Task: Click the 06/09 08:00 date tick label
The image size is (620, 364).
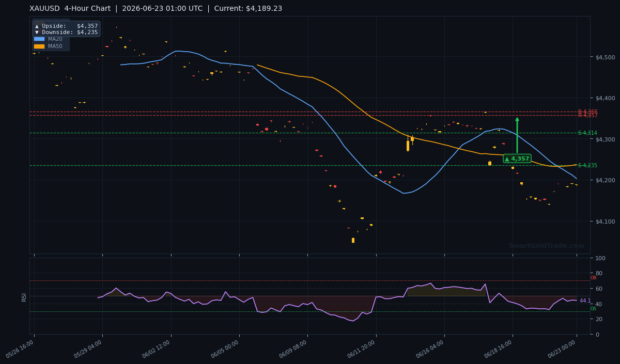Action: pos(293,349)
